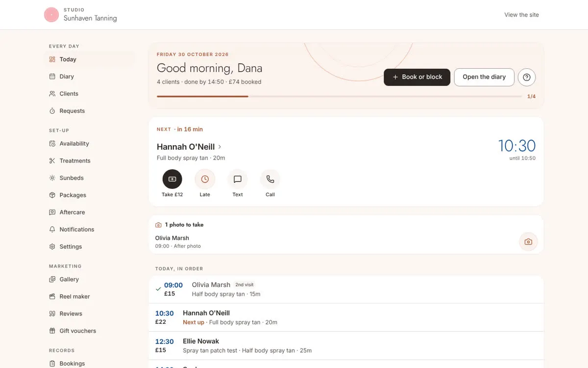Click the Diary calendar icon in sidebar

point(52,77)
